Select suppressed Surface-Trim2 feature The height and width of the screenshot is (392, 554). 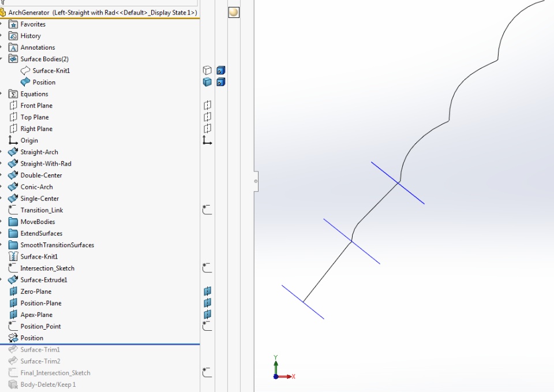[x=40, y=361]
